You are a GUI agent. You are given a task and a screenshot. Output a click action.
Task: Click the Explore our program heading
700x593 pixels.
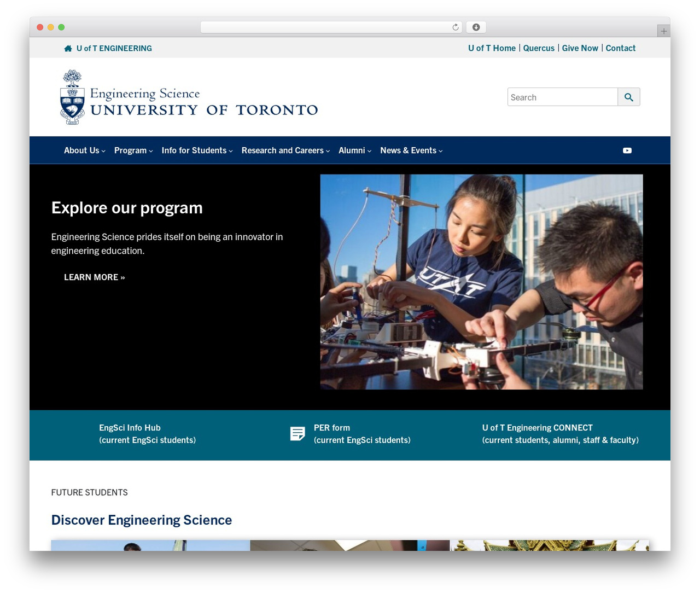[x=127, y=208]
